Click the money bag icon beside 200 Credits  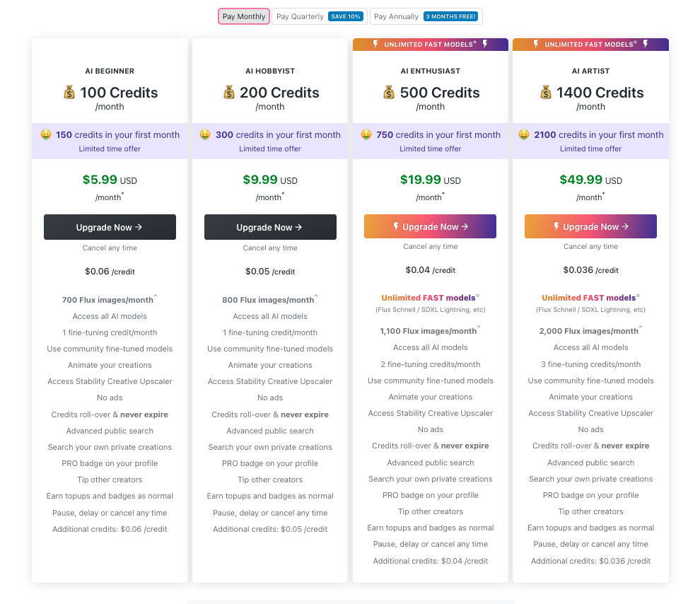pyautogui.click(x=229, y=93)
